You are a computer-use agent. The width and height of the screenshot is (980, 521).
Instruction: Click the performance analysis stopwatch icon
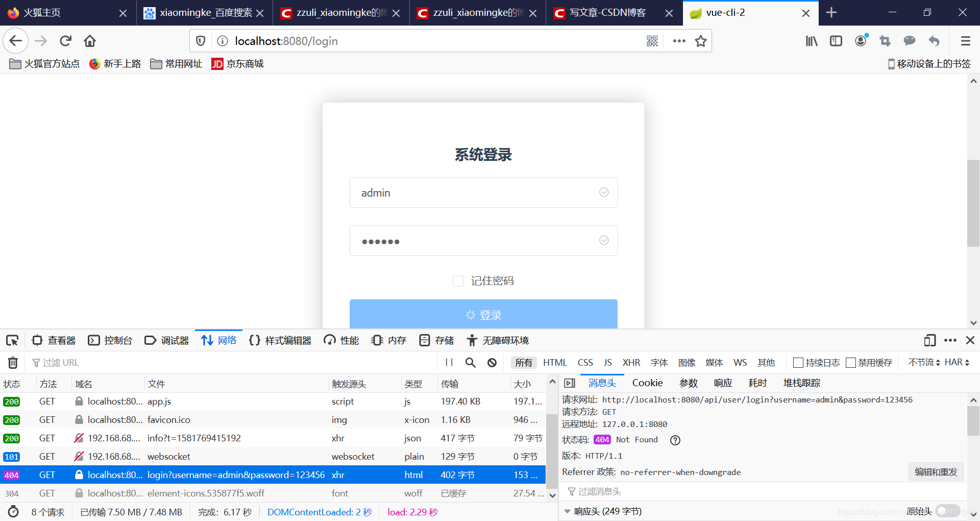(13, 512)
